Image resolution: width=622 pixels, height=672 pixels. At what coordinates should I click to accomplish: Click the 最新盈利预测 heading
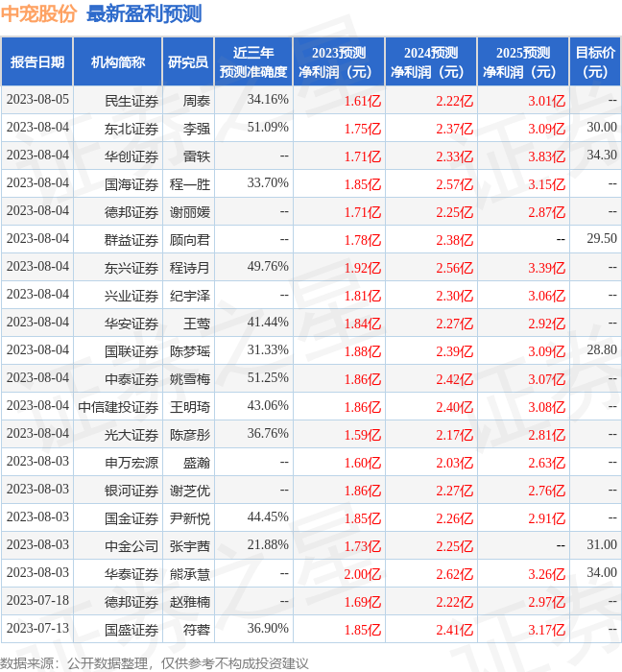pyautogui.click(x=144, y=13)
